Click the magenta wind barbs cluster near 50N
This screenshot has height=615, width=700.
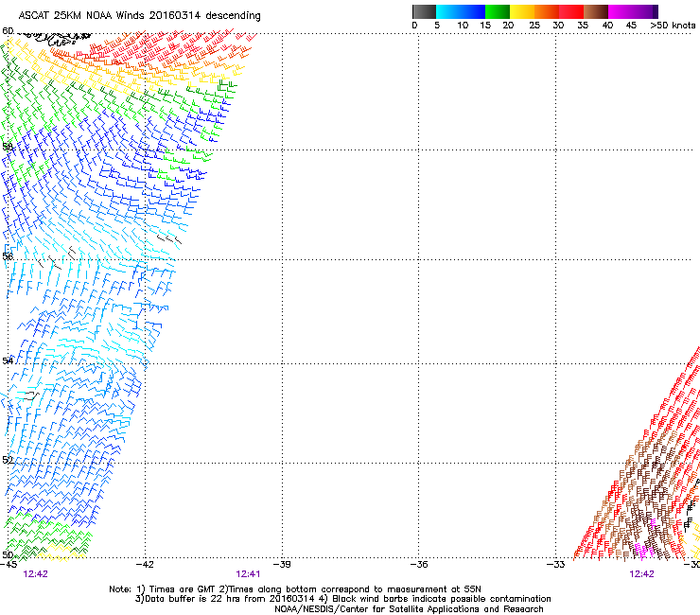tap(644, 551)
